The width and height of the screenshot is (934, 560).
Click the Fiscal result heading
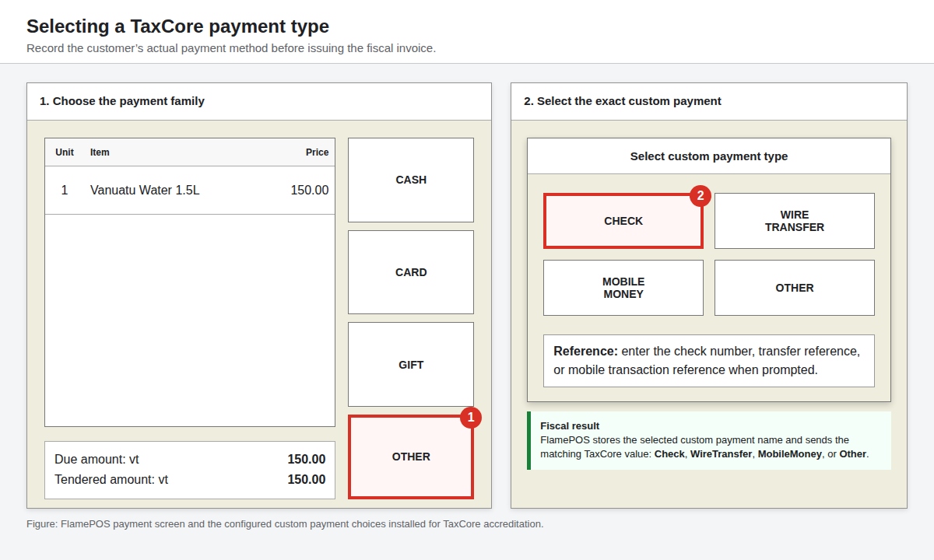(x=570, y=426)
